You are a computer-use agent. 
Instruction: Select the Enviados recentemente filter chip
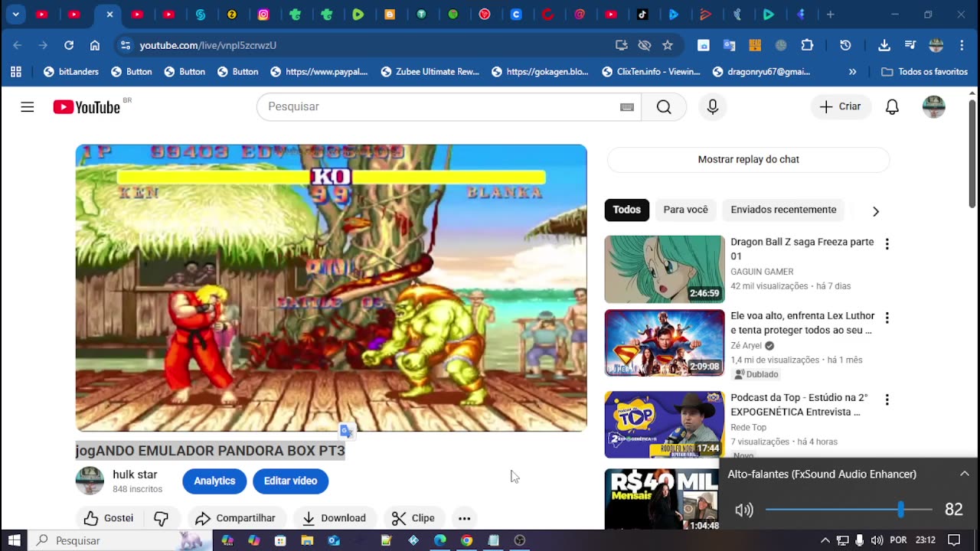[783, 210]
